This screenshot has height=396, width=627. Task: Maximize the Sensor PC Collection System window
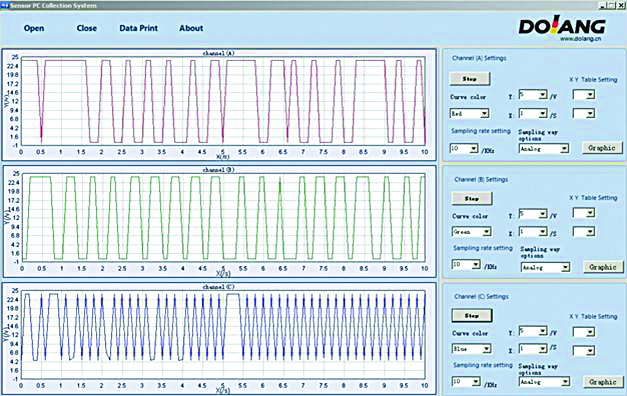tap(611, 5)
